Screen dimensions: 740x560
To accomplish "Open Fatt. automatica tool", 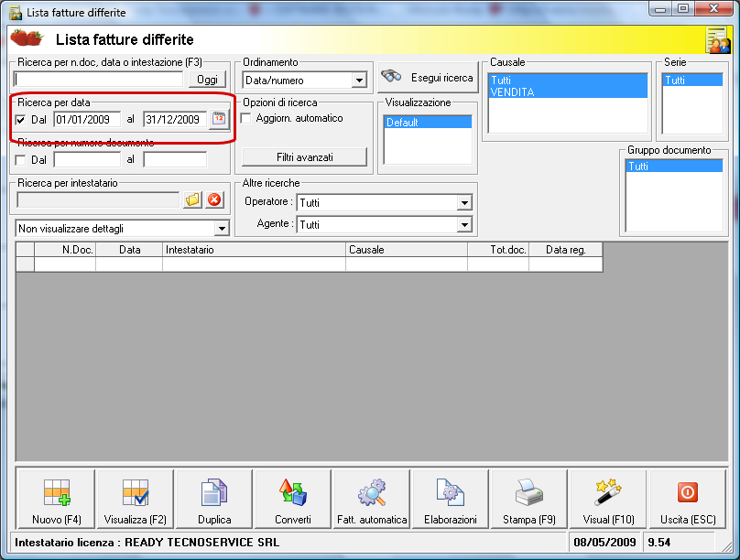I will click(x=372, y=500).
